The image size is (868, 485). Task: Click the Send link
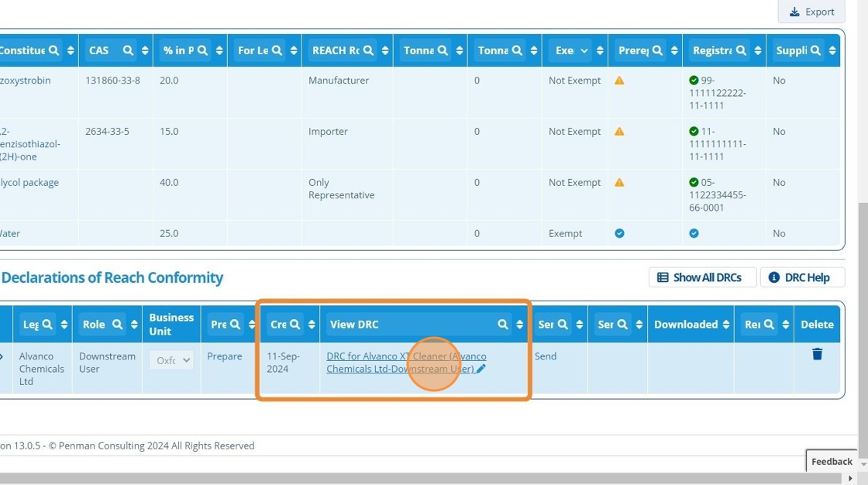[x=546, y=356]
